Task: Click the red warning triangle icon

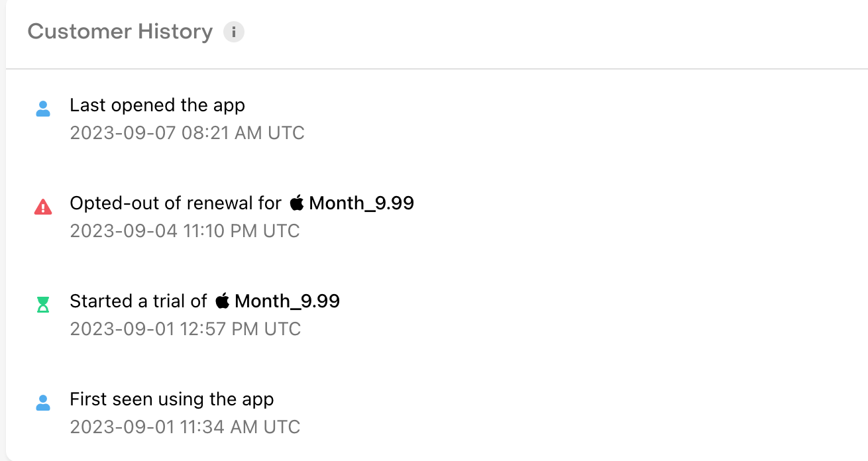Action: (x=43, y=207)
